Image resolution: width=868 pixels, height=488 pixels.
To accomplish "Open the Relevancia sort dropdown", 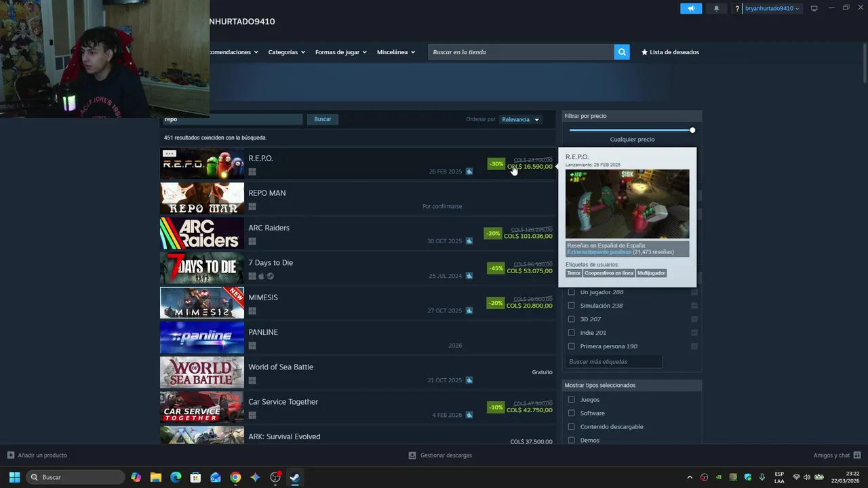I will click(x=521, y=119).
